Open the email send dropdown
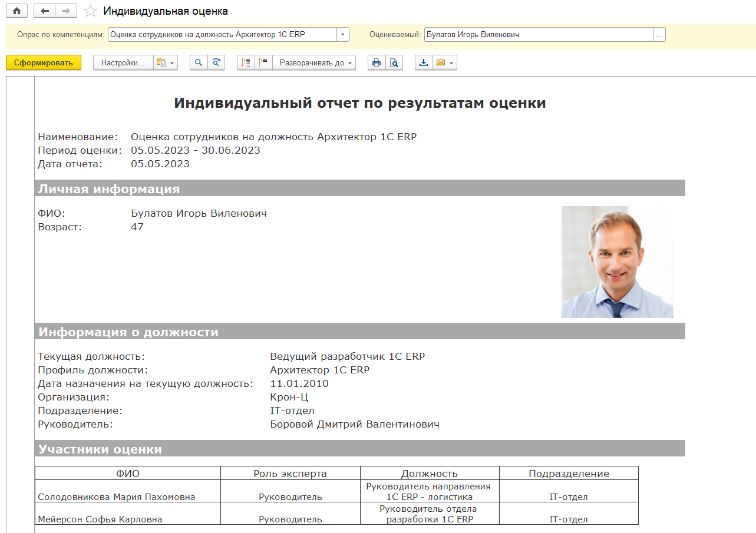 pos(445,62)
